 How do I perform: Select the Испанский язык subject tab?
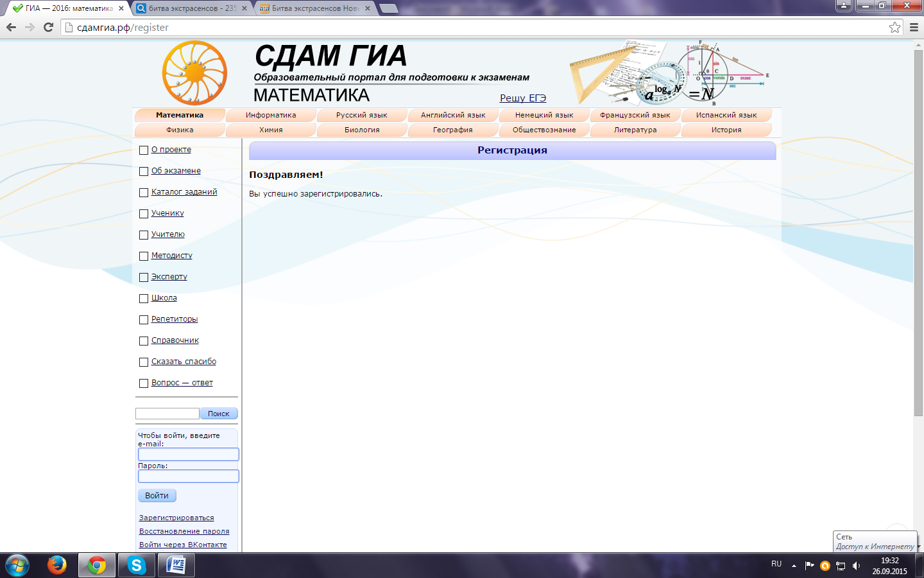726,115
